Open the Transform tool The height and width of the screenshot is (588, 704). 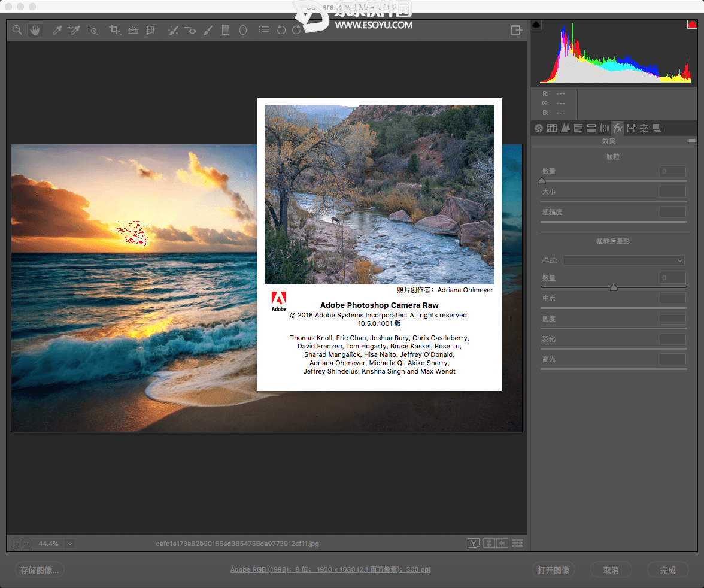coord(150,30)
